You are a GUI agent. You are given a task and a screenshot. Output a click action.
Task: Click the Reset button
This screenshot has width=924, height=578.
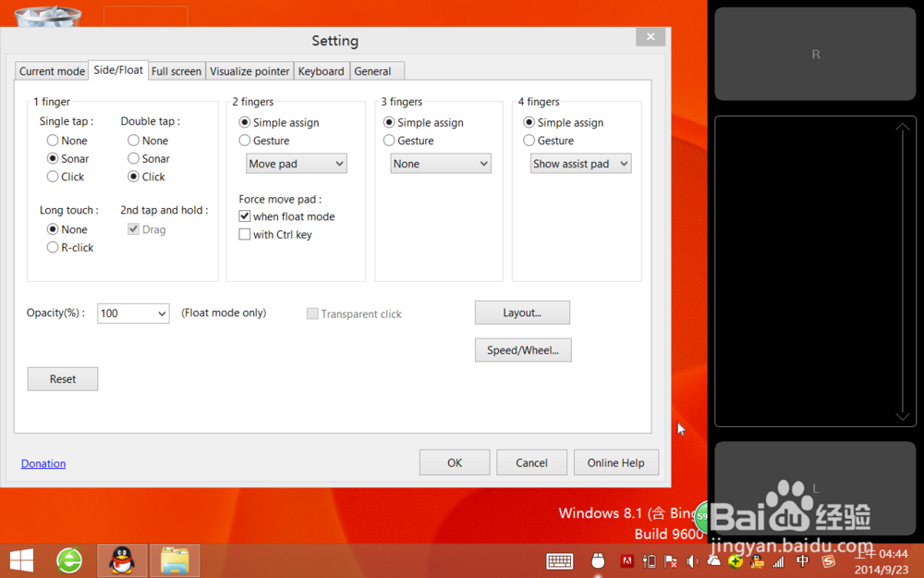(x=63, y=378)
